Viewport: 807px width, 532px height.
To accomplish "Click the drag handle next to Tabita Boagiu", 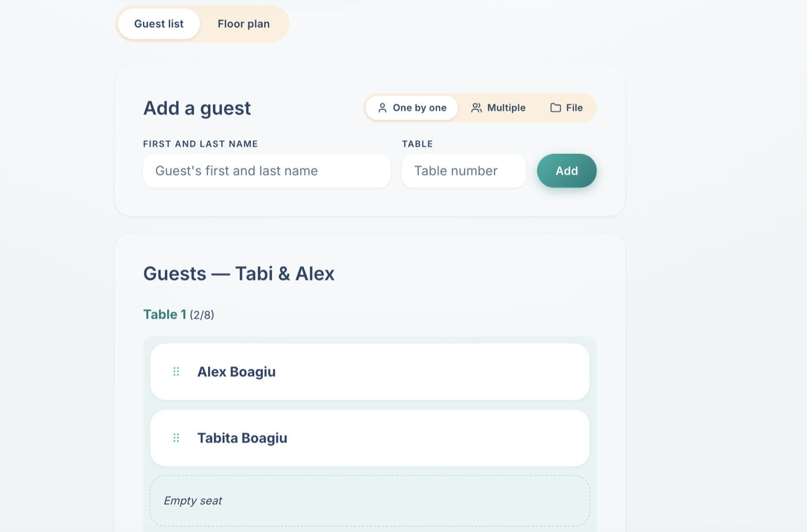I will click(x=176, y=438).
